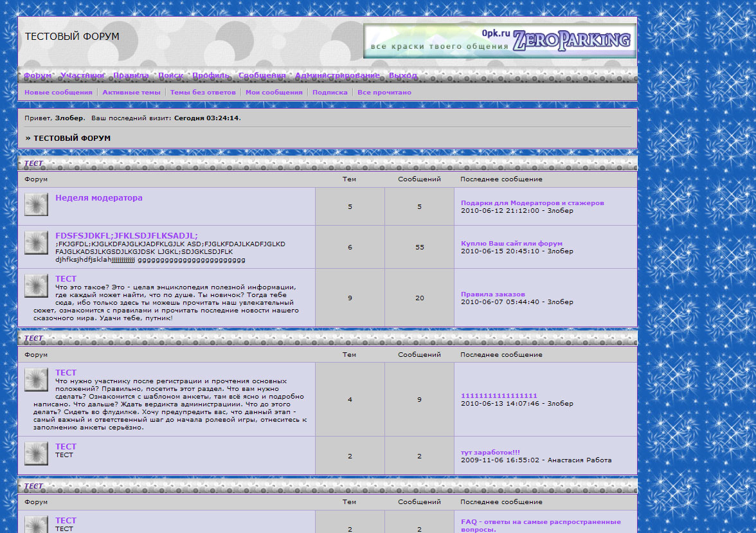Screen dimensions: 756x533
Task: Open the Правила заказов last post
Action: [x=493, y=294]
